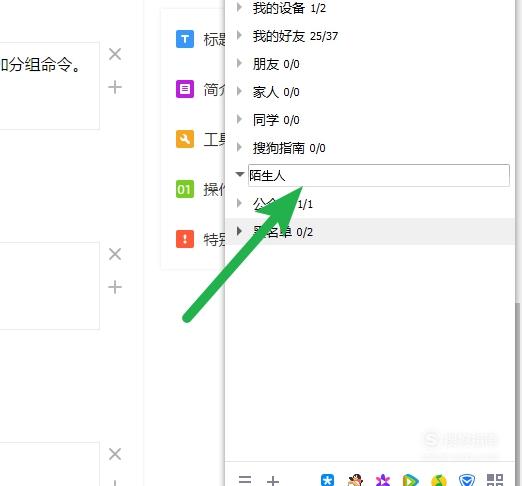Open QQ Zone via the blue star icon
This screenshot has height=486, width=522.
[327, 480]
